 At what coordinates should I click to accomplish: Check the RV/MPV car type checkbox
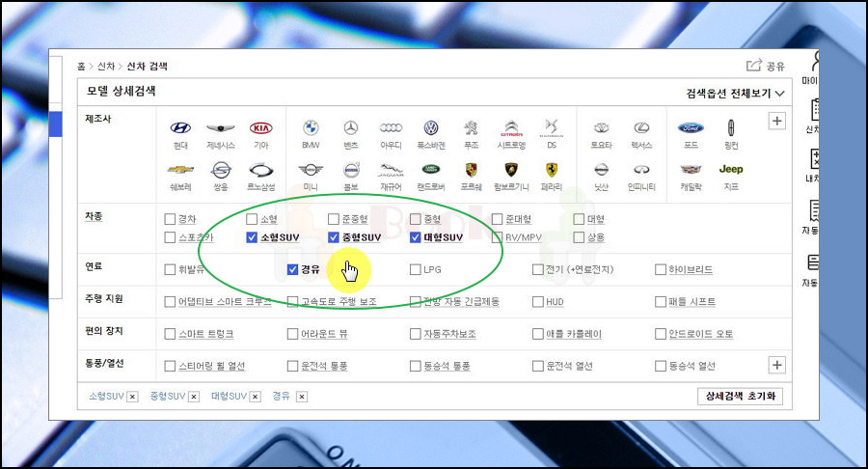click(x=497, y=237)
